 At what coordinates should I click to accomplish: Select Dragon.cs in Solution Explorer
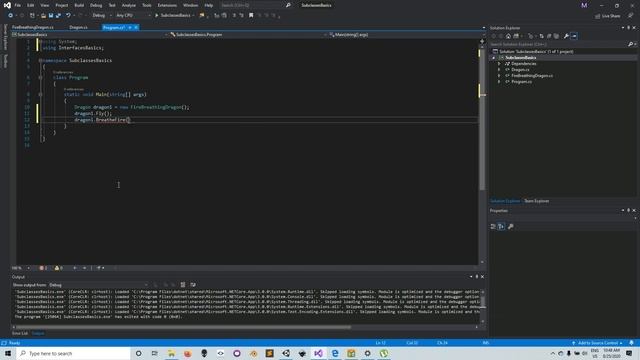[520, 70]
